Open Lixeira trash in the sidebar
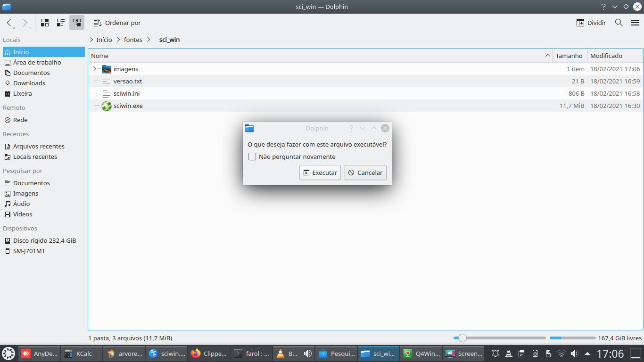 pos(44,93)
